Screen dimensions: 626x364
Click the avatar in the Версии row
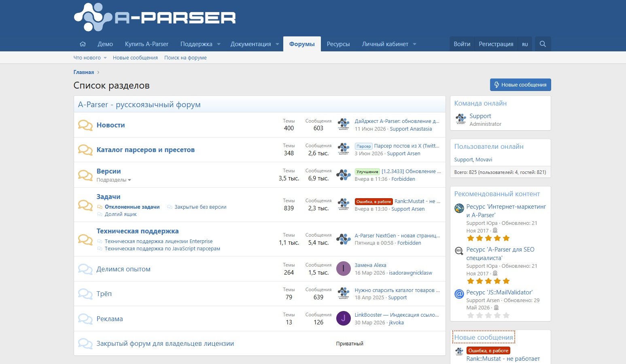pyautogui.click(x=344, y=175)
